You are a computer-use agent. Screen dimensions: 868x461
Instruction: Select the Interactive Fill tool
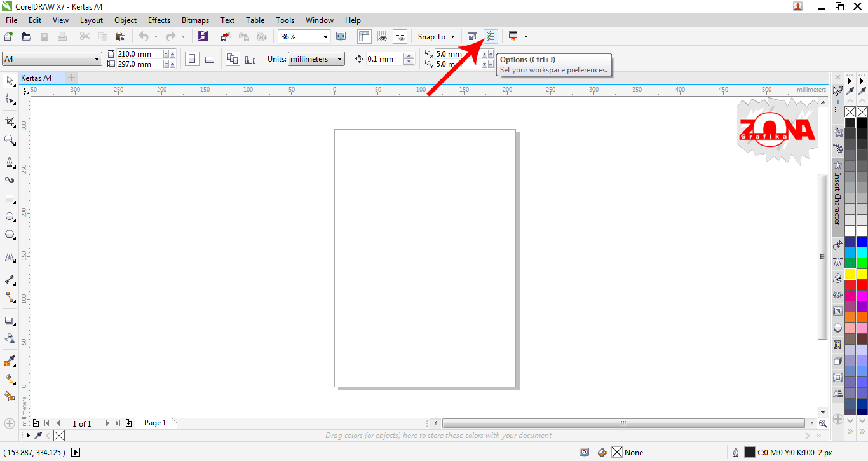[x=10, y=378]
